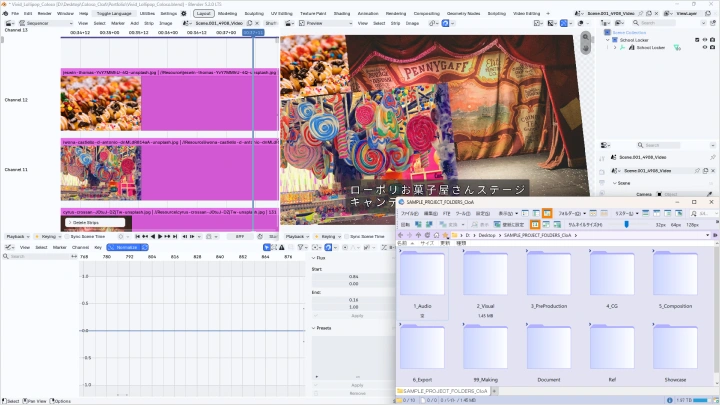Open the sequencer Playback dropdown

pos(17,236)
